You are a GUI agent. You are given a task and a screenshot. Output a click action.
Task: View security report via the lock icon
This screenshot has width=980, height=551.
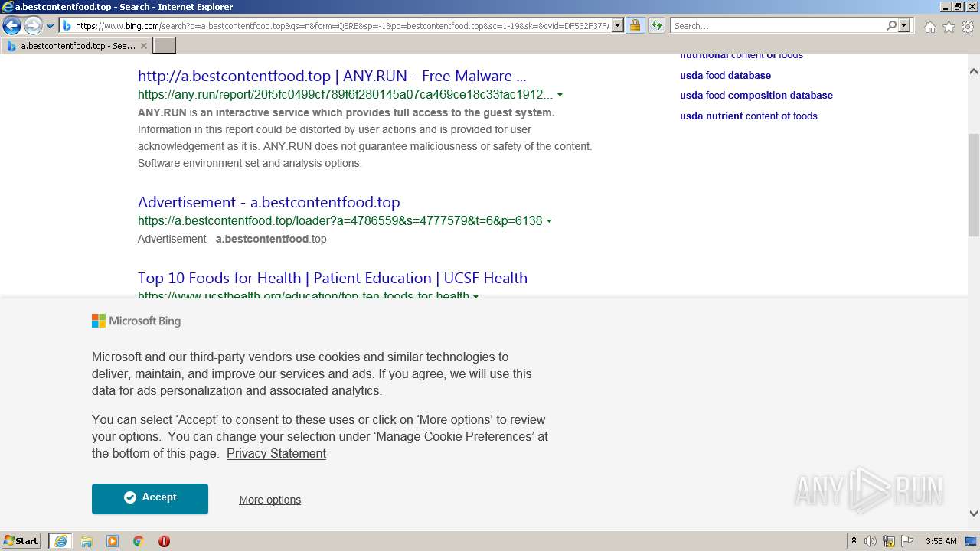click(635, 26)
